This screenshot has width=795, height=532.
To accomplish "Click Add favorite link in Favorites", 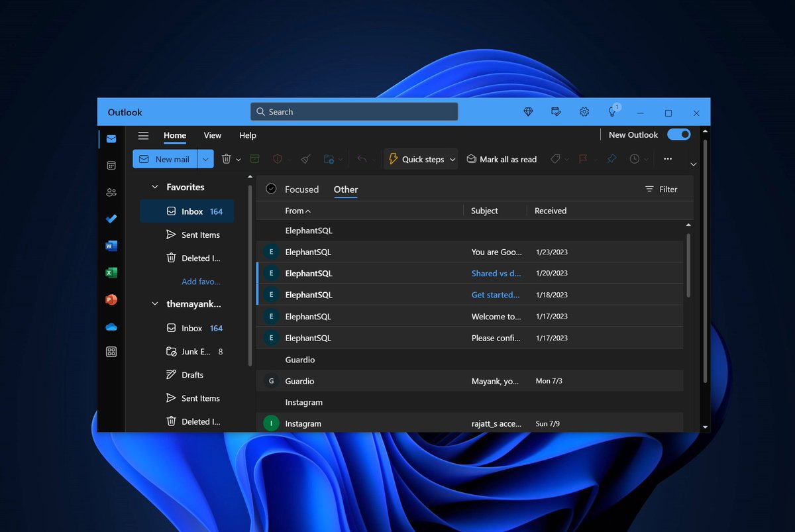I will click(x=201, y=281).
